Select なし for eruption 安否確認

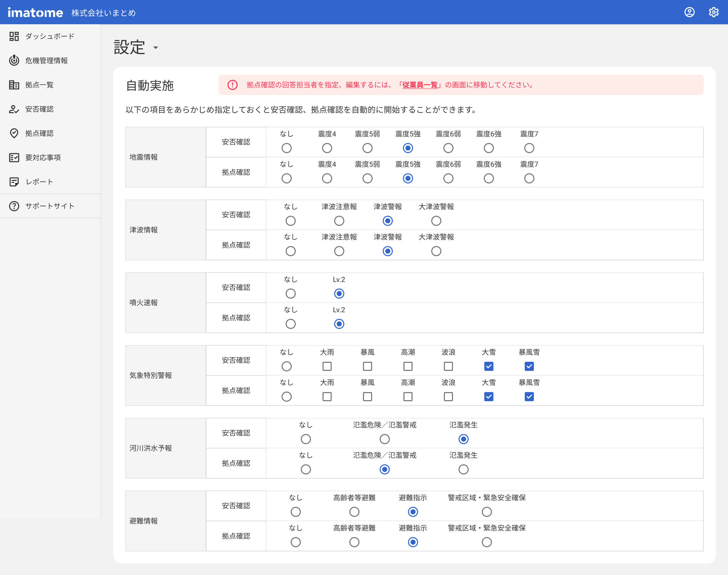tap(291, 293)
